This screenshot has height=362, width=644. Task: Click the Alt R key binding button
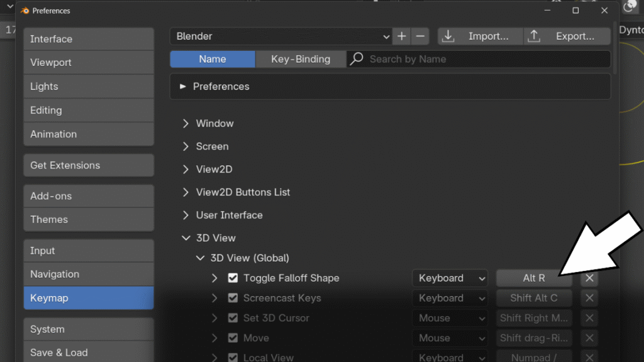[x=534, y=278]
